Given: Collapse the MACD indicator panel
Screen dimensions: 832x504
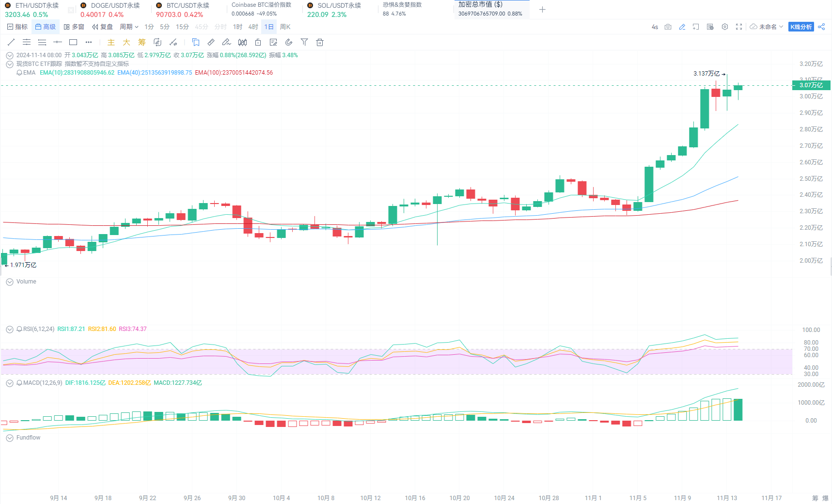Looking at the screenshot, I should pos(10,383).
